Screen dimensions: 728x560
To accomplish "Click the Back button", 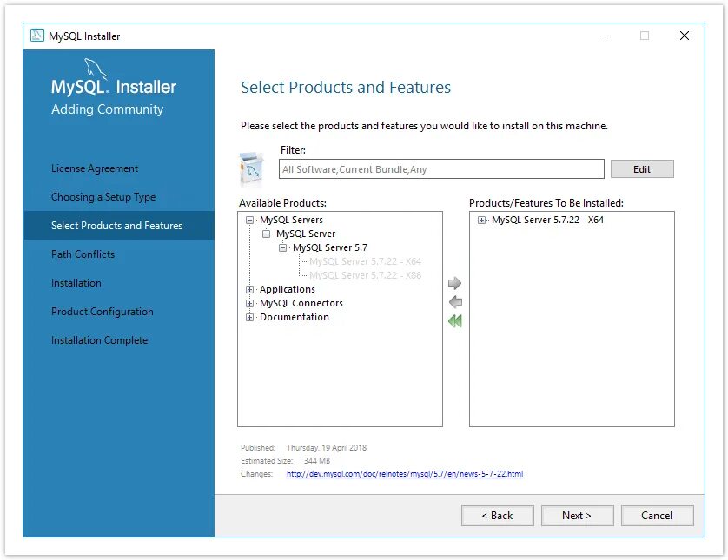I will click(498, 516).
